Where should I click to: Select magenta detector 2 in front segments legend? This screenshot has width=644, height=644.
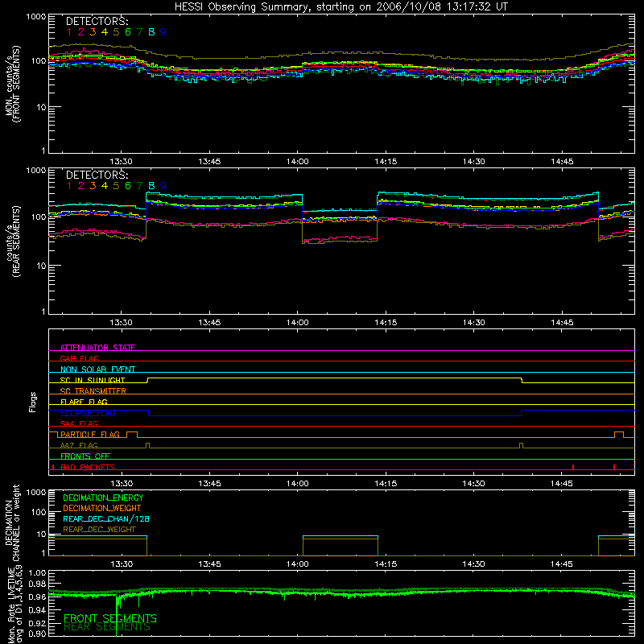[x=81, y=32]
